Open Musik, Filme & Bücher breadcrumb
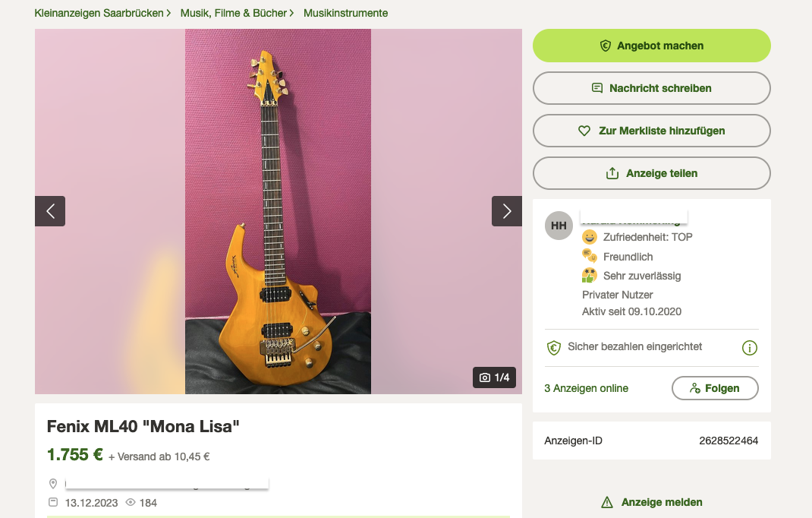This screenshot has width=812, height=518. [234, 13]
